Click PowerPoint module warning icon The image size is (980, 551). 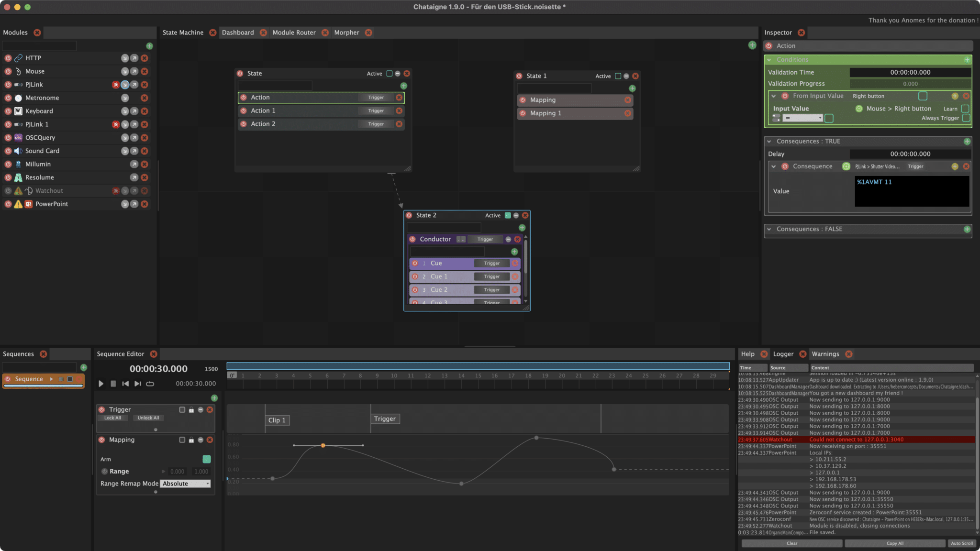pyautogui.click(x=18, y=204)
